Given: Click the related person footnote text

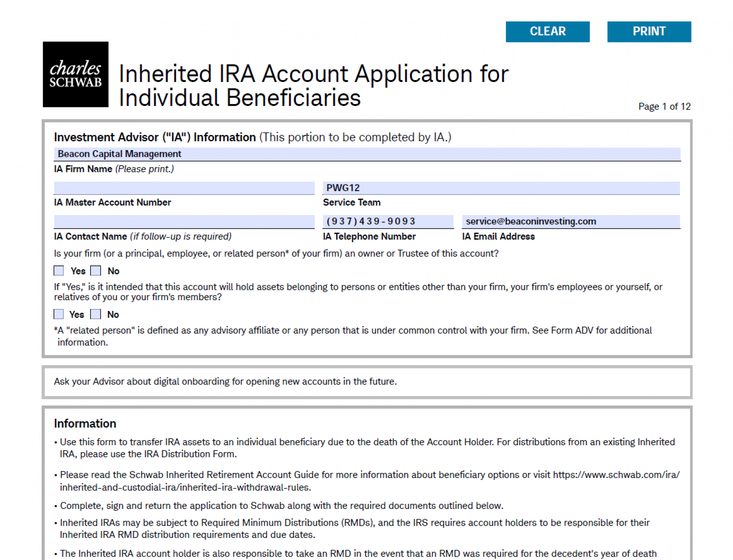Looking at the screenshot, I should pos(353,336).
